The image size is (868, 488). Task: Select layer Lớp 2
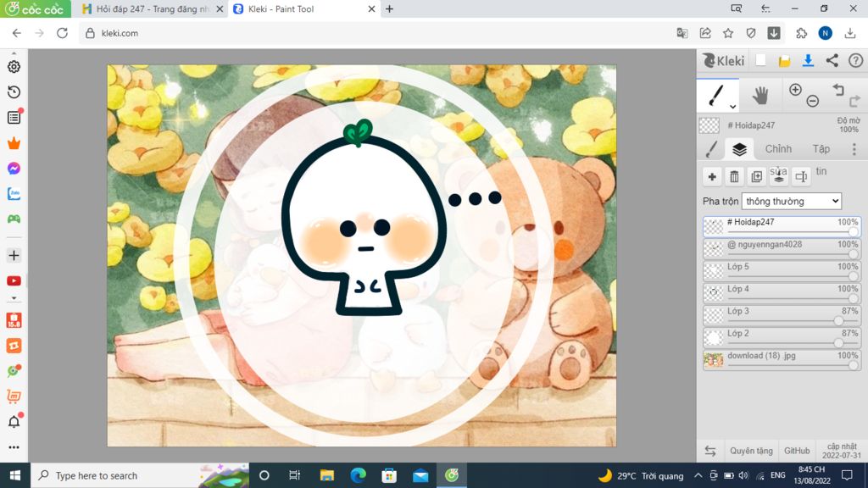[782, 337]
